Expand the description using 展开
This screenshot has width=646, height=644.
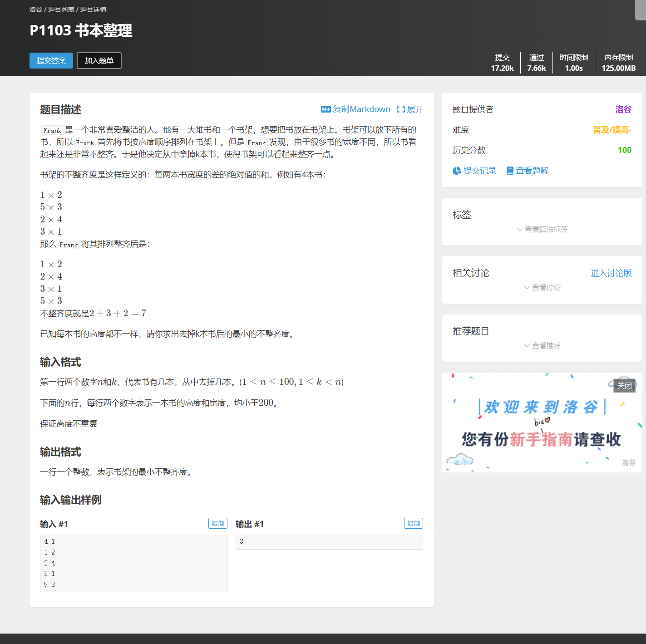coord(415,109)
